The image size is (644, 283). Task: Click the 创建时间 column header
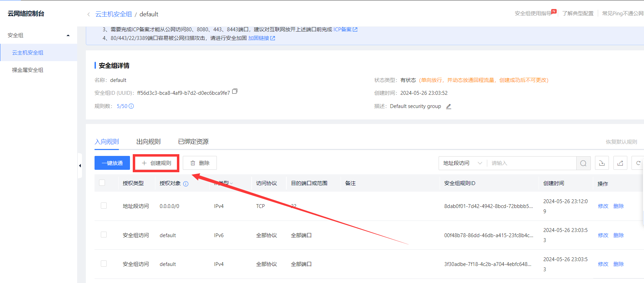click(554, 183)
